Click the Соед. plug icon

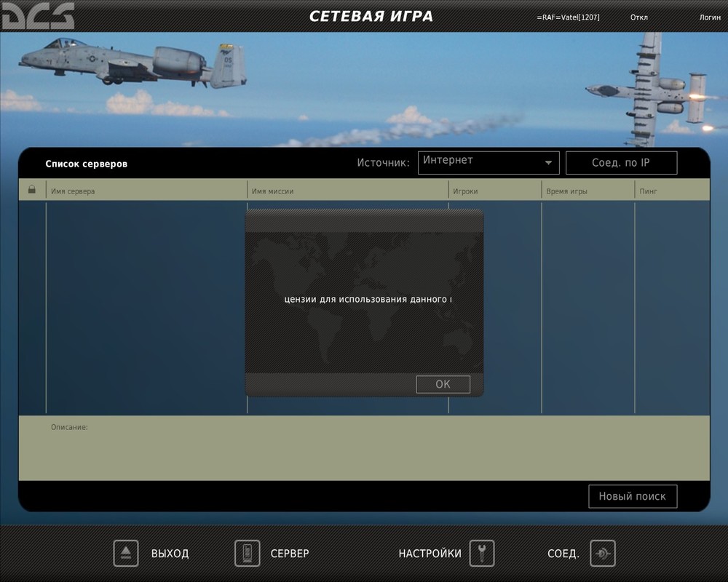(x=603, y=553)
